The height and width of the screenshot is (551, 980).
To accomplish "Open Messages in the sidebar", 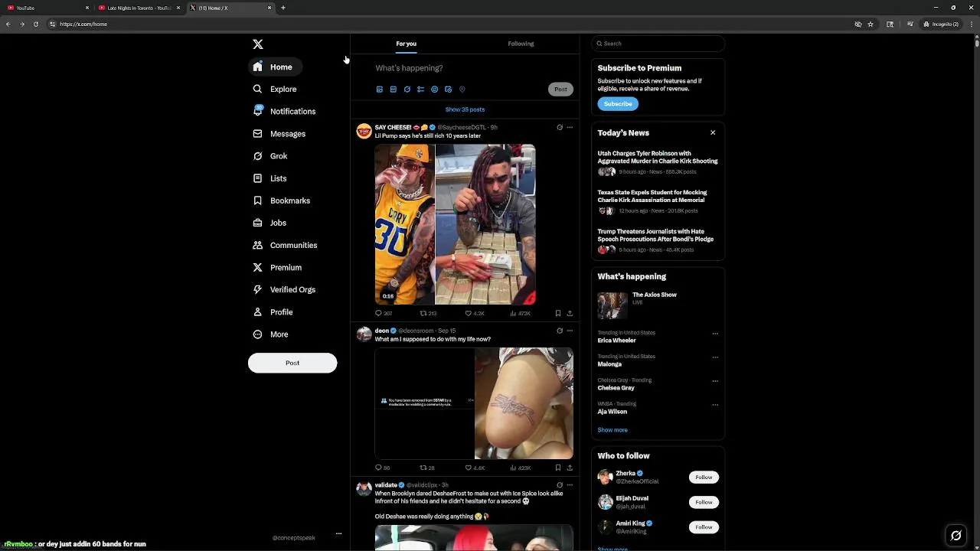I will click(279, 133).
